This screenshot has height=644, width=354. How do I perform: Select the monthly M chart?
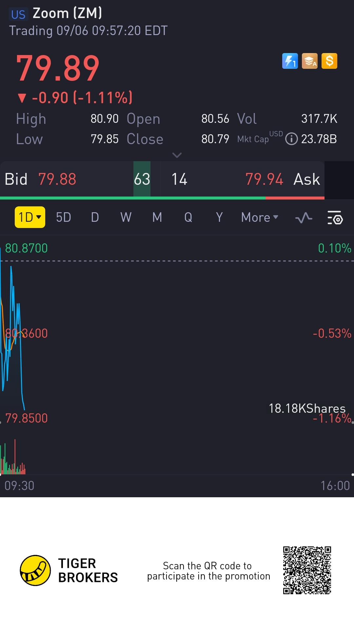point(157,217)
